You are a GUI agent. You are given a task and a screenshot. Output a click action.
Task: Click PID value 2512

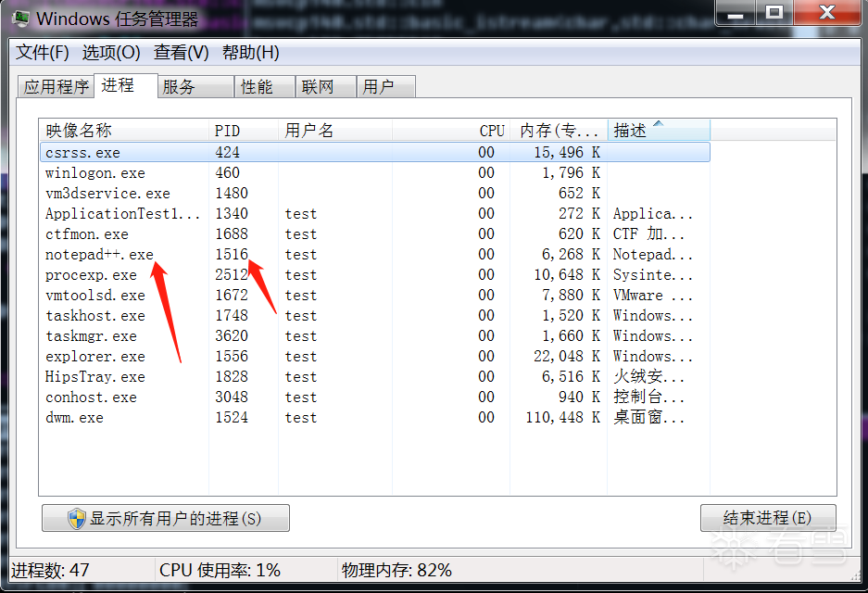point(232,275)
